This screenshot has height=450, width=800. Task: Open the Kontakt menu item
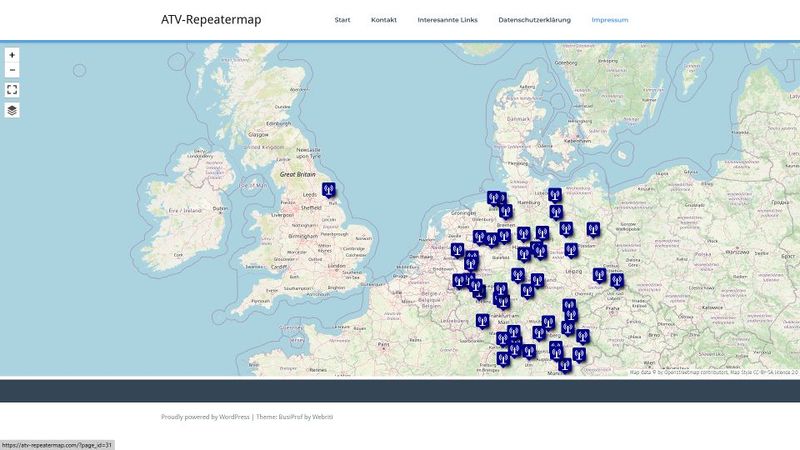(x=383, y=20)
